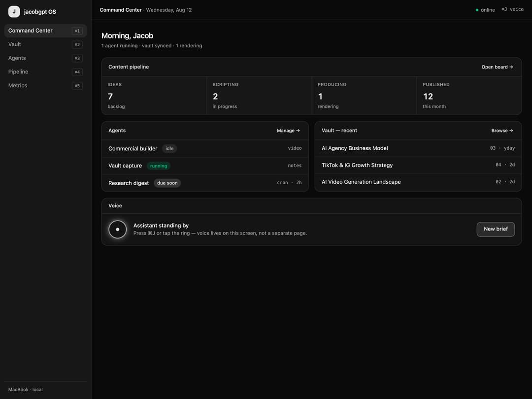Screen dimensions: 532x399
Task: Click the ⌘1 shortcut badge
Action: (x=77, y=31)
